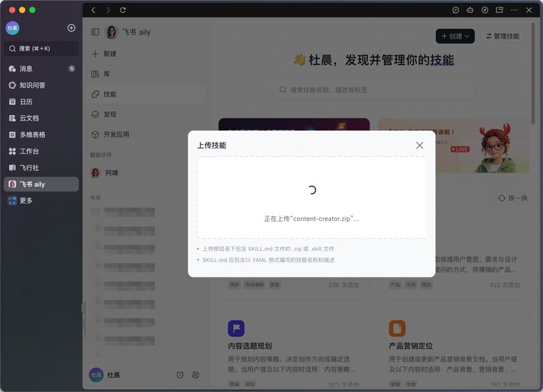Click the 搜索技能名称 search field
543x392 pixels.
373,90
